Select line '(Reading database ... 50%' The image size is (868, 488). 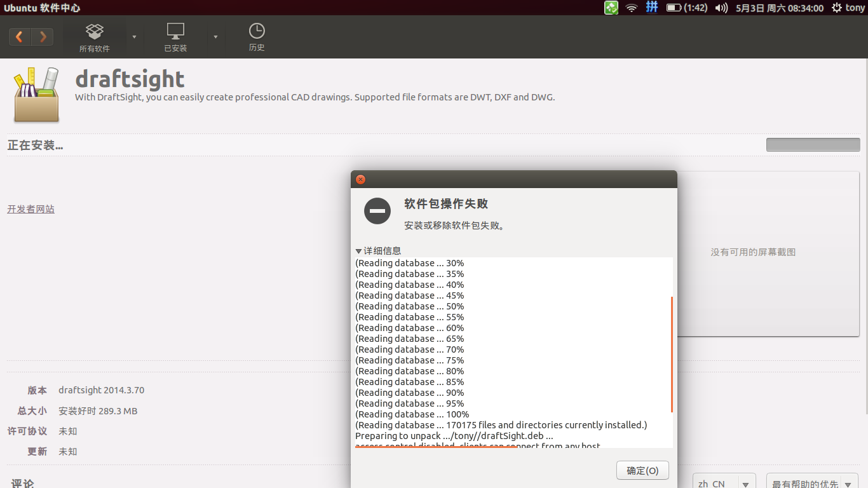[x=410, y=306]
